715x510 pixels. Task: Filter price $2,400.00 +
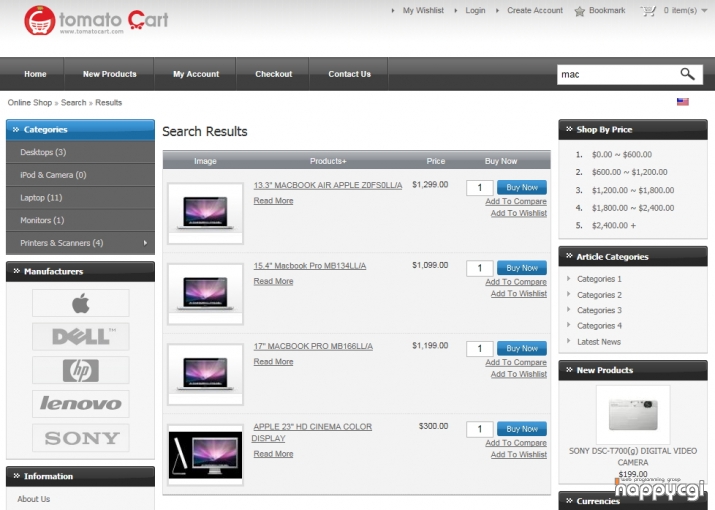click(613, 225)
